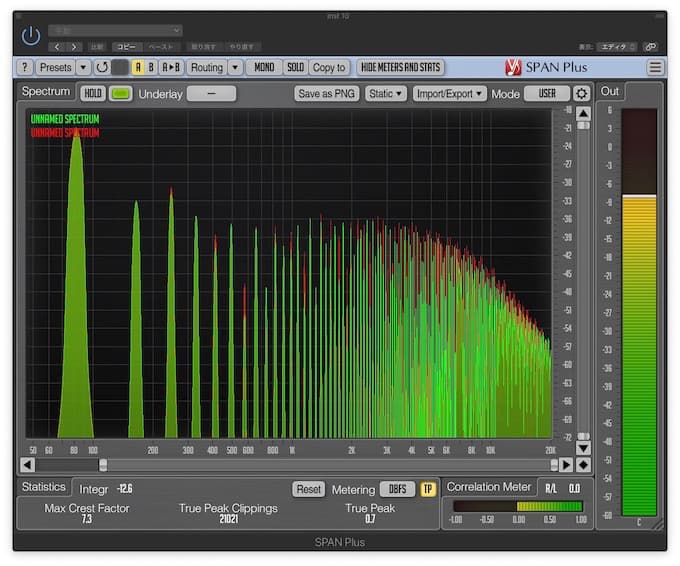Select the Statistics panel label
The image size is (680, 566).
pos(43,487)
